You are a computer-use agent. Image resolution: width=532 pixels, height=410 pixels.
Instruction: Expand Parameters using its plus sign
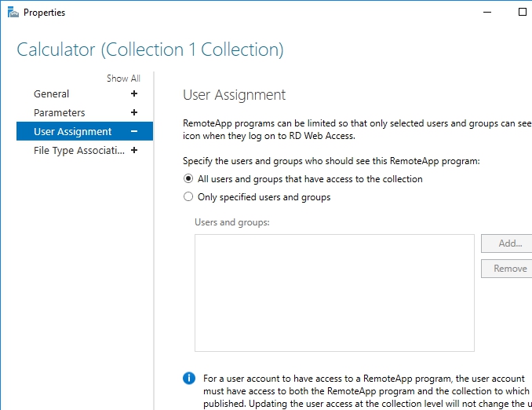[134, 113]
